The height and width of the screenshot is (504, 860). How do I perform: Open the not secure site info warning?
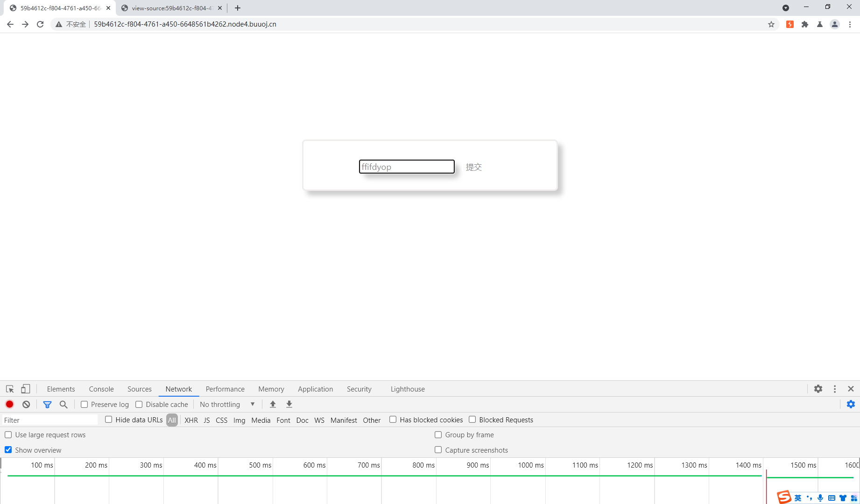point(71,24)
